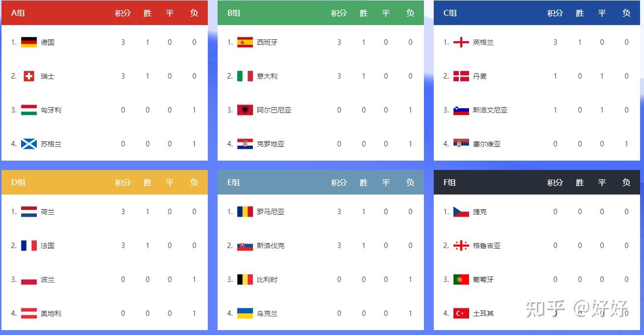Click the Ukraine flag icon
This screenshot has height=335, width=644.
click(x=245, y=313)
